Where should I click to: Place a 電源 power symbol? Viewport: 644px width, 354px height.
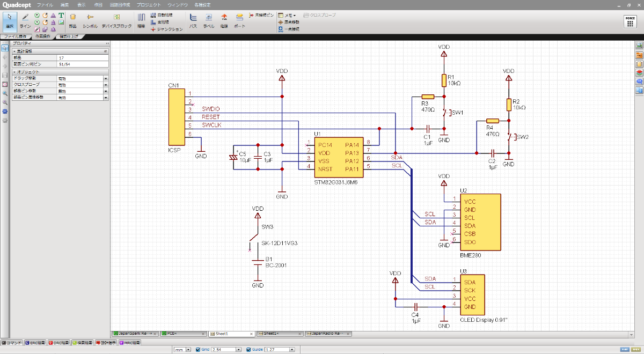(224, 20)
